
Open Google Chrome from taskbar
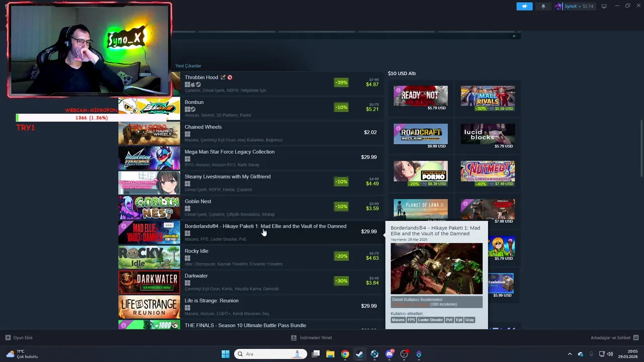coord(345,354)
